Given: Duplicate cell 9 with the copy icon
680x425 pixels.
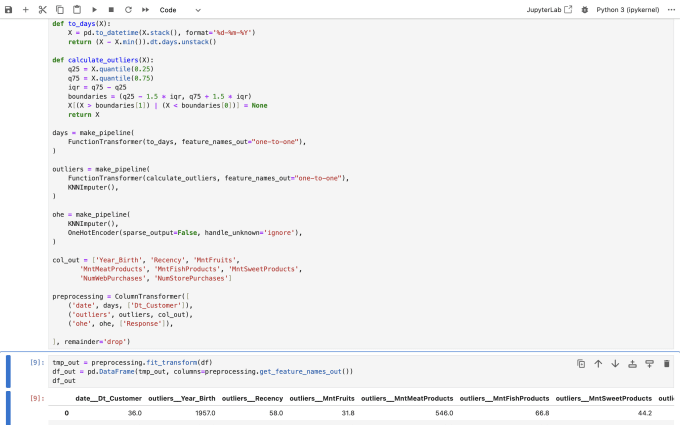Looking at the screenshot, I should [581, 364].
